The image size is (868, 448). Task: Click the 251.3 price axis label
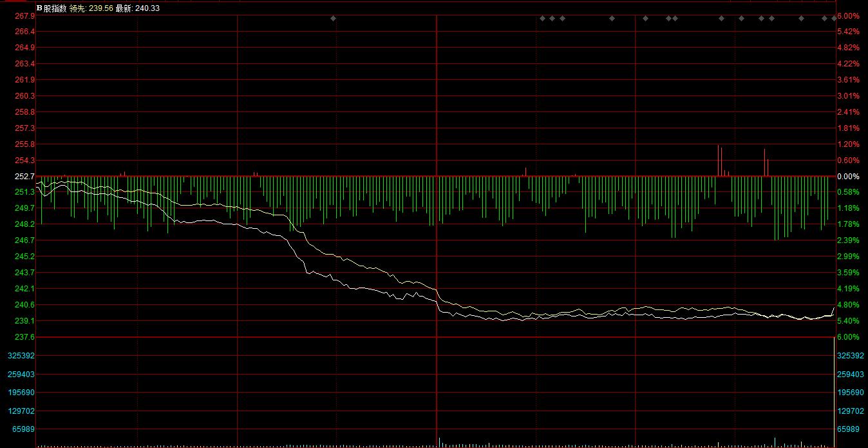24,192
